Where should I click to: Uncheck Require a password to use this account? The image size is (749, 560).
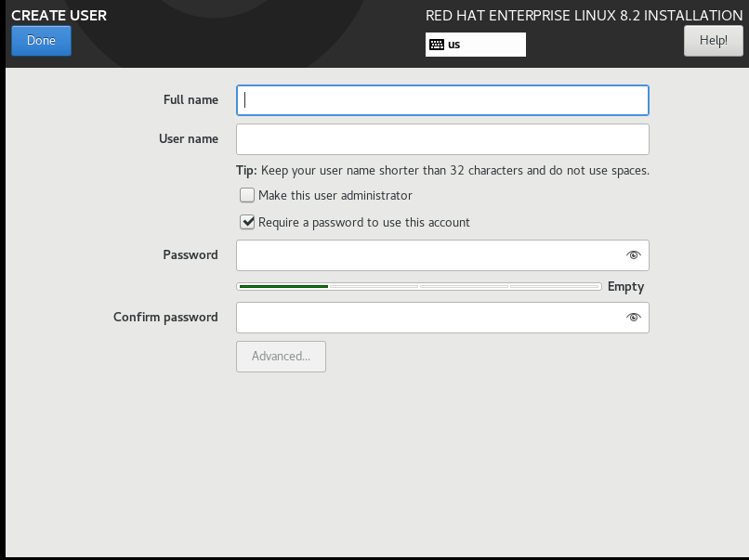(247, 222)
